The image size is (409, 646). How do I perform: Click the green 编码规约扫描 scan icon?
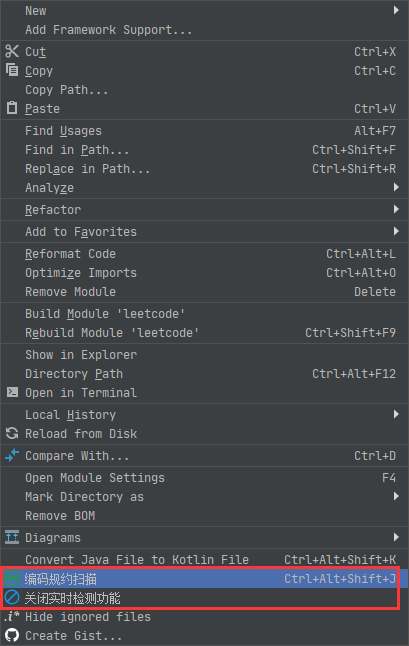click(x=12, y=579)
